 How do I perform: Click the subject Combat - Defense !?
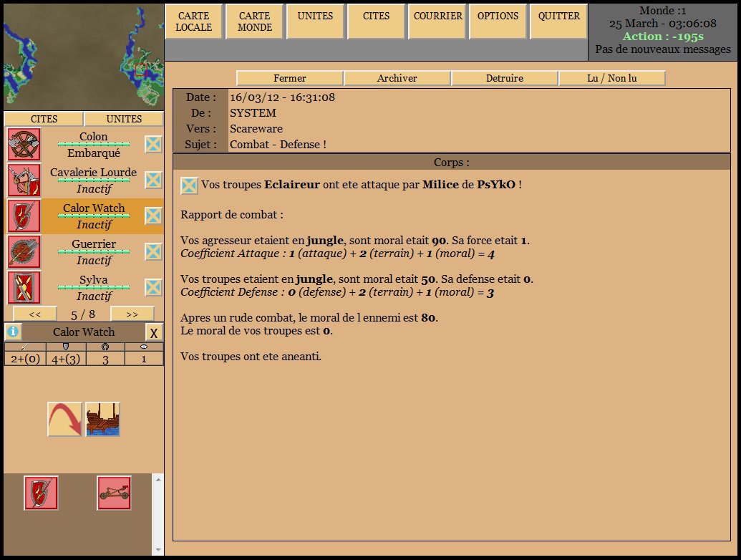coord(278,145)
